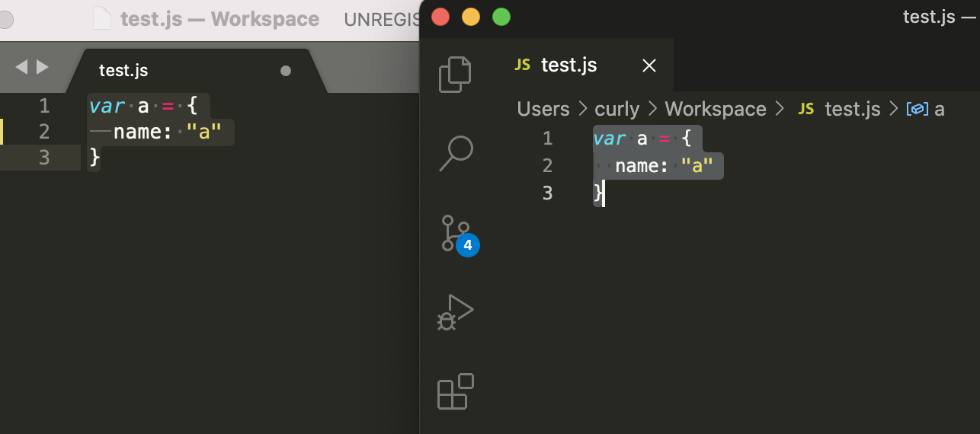Image resolution: width=980 pixels, height=434 pixels.
Task: Click line number 1 in VS Code
Action: [x=547, y=139]
